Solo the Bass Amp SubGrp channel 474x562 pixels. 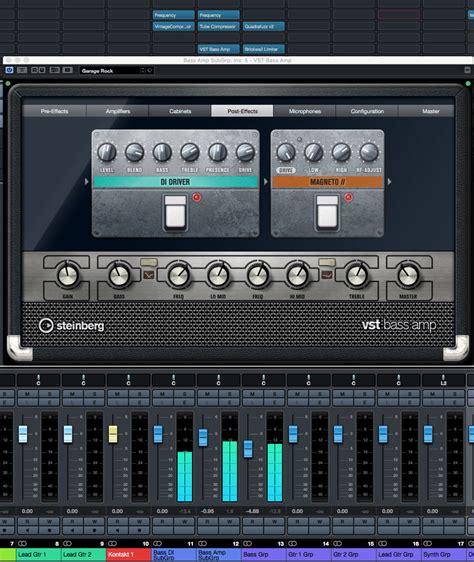pyautogui.click(x=229, y=394)
